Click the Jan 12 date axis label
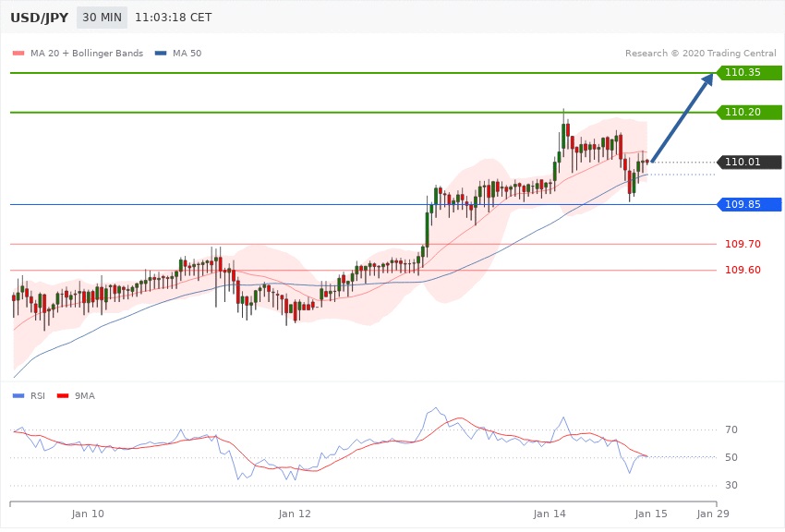785x532 pixels. pyautogui.click(x=295, y=514)
